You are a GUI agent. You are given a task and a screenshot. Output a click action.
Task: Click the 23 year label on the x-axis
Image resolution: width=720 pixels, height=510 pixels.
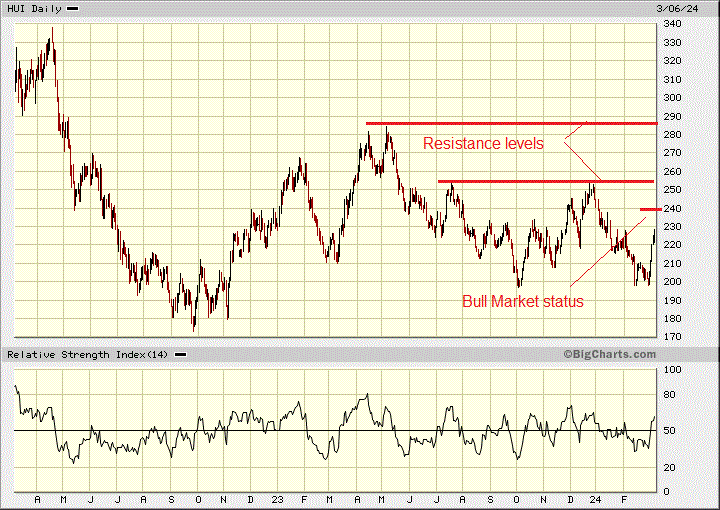click(x=277, y=498)
